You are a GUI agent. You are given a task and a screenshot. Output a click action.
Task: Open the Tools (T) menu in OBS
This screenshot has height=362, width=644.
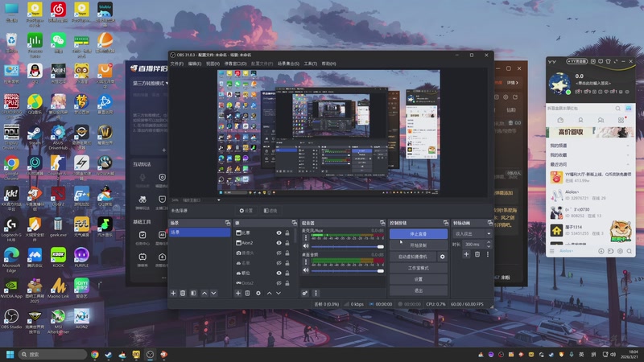pyautogui.click(x=311, y=64)
